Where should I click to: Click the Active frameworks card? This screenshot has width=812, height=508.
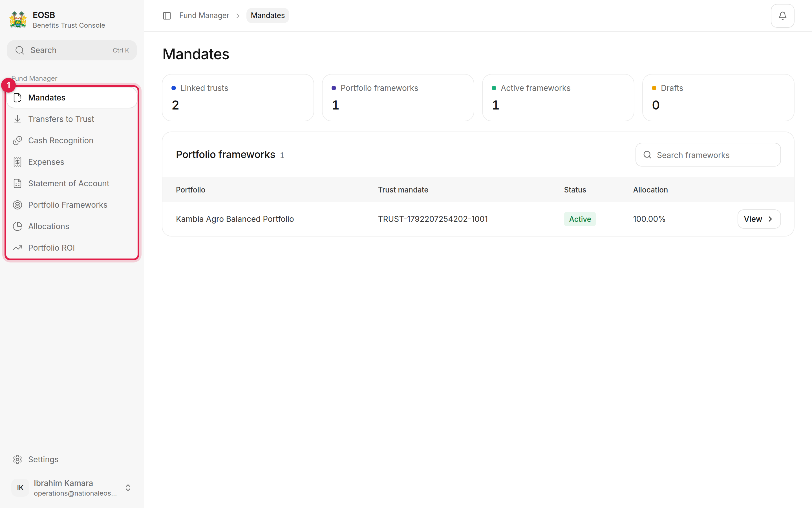coord(558,97)
